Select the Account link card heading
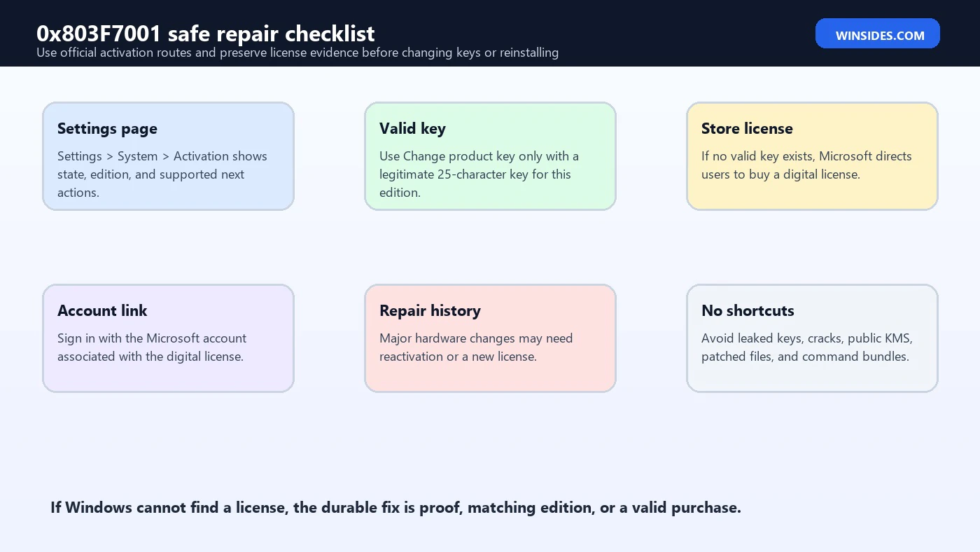980x552 pixels. point(102,311)
